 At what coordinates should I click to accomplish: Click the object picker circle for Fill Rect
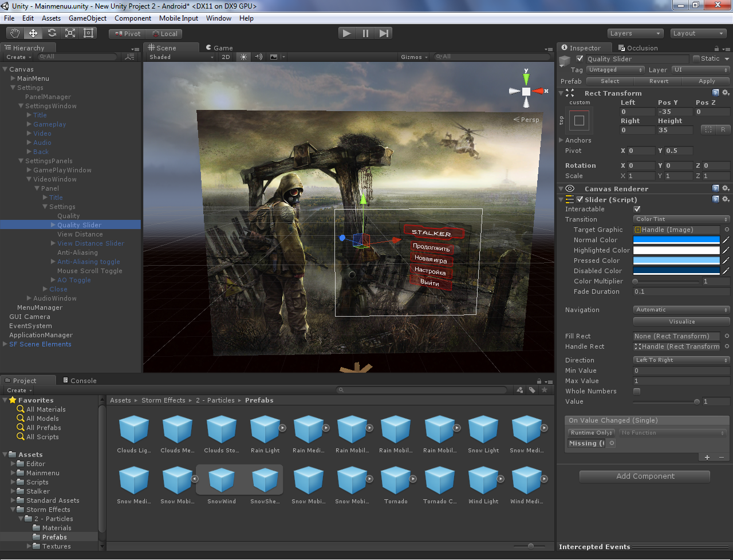coord(727,336)
